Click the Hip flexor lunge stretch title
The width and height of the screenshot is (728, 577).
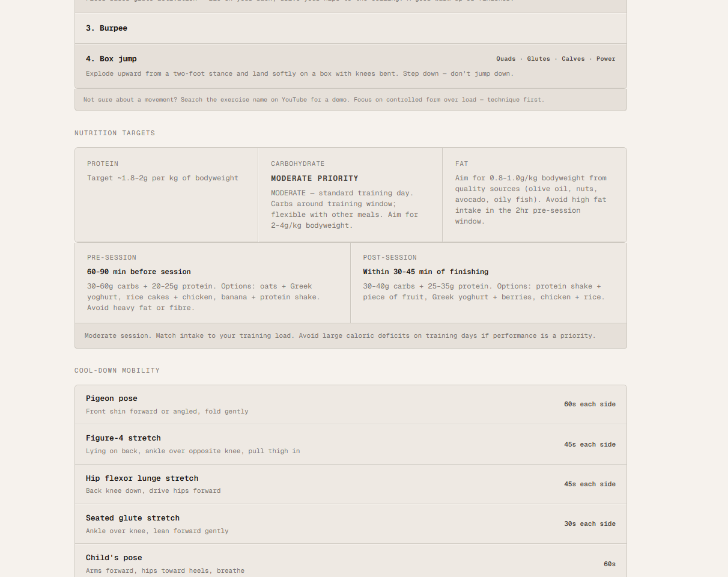click(142, 478)
